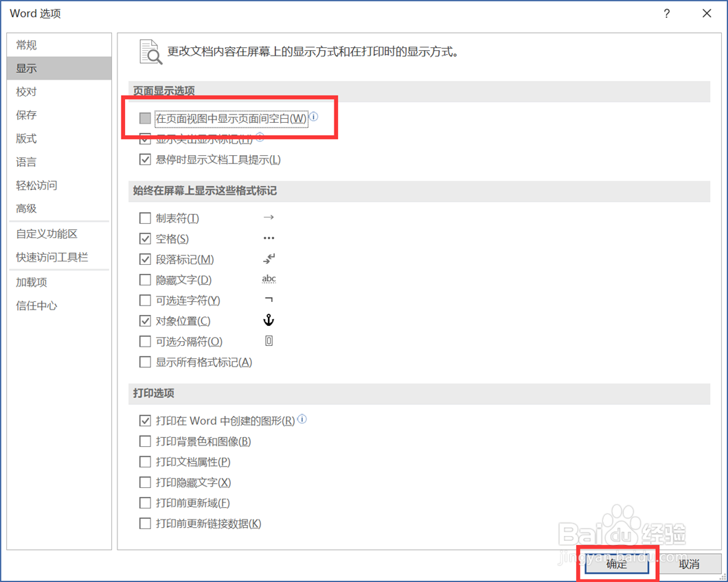Viewport: 728px width, 582px height.
Task: Enable 打印文档属性 checkbox
Action: click(x=146, y=462)
